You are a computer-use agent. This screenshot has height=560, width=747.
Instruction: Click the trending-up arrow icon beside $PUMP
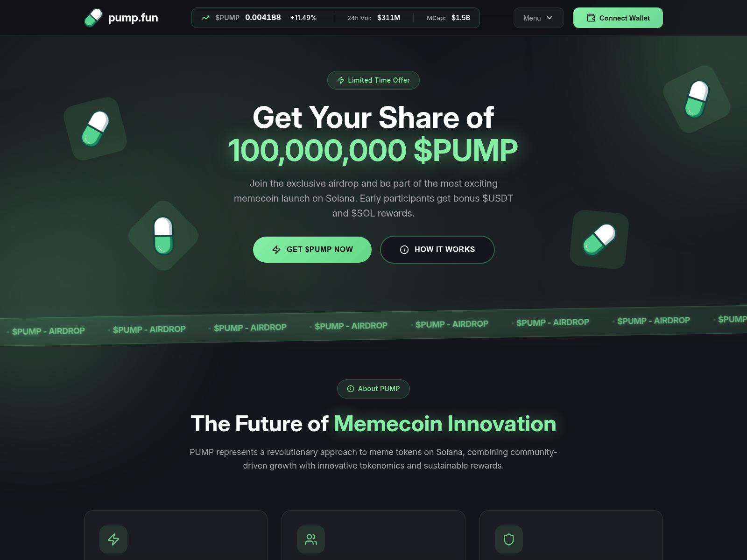point(205,18)
